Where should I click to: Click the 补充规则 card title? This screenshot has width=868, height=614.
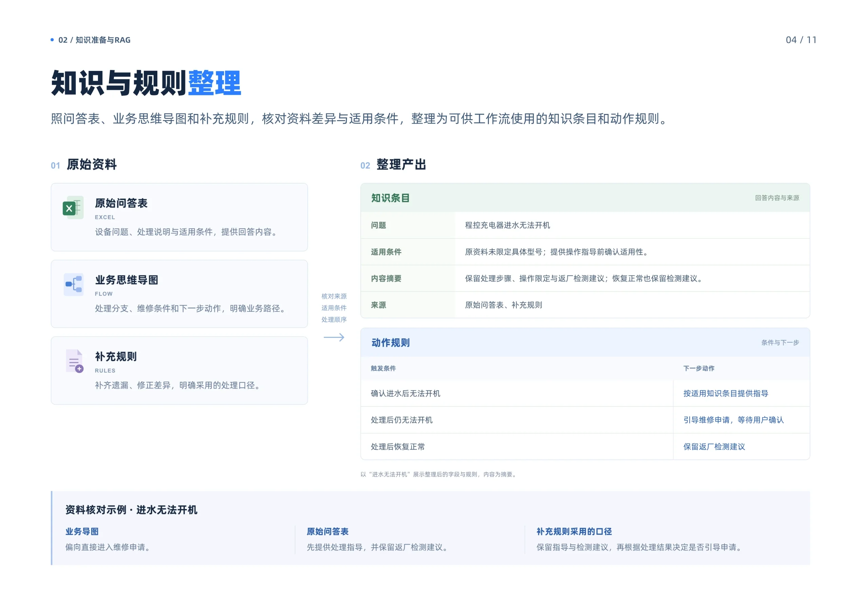[116, 357]
